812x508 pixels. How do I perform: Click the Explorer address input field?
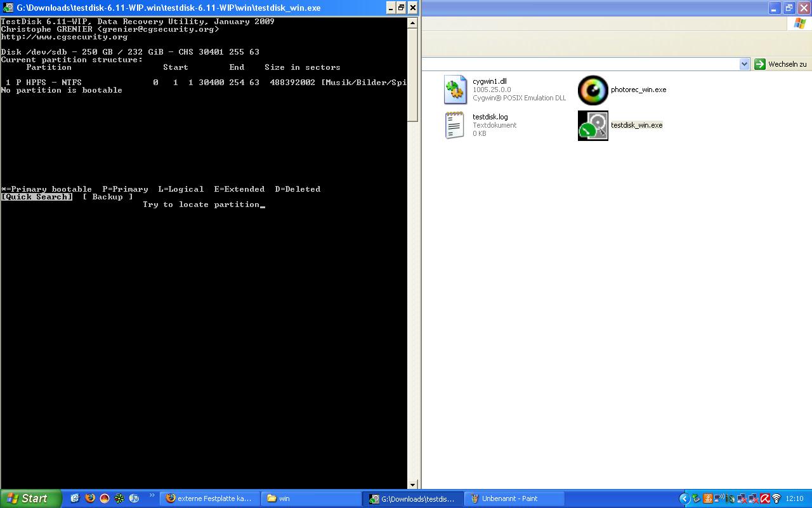pos(581,64)
